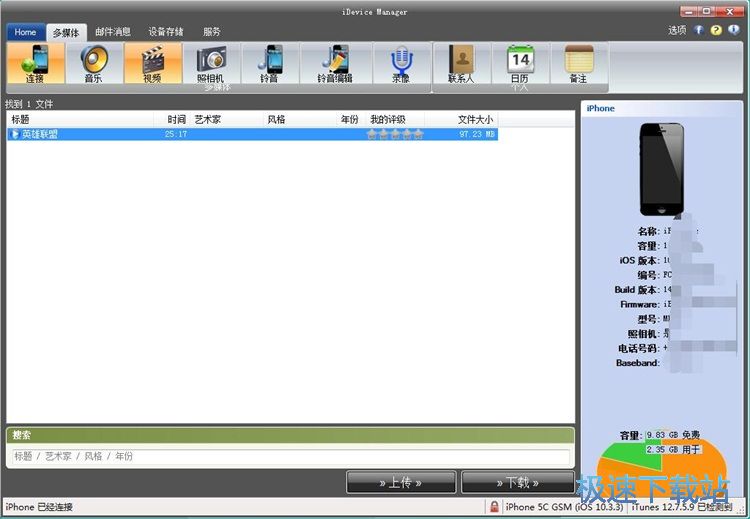Viewport: 750px width, 519px height.
Task: Set rating stars for 英雄联盟
Action: (395, 134)
